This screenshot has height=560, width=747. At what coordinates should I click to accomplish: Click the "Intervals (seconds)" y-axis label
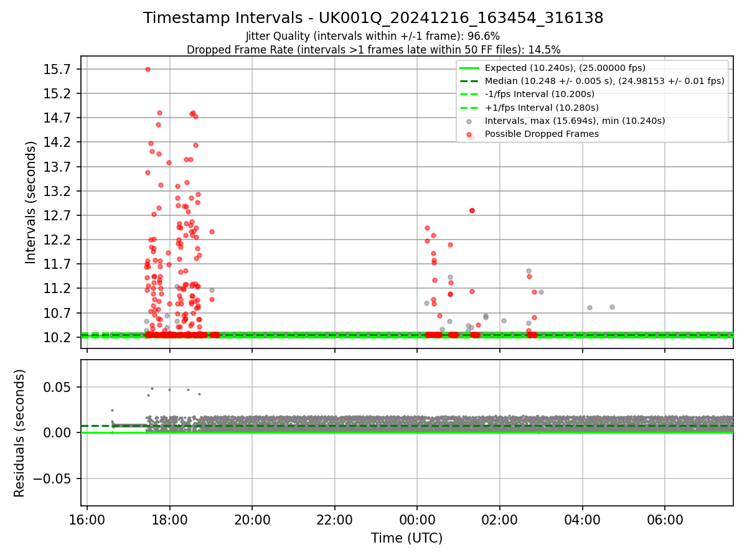point(31,202)
